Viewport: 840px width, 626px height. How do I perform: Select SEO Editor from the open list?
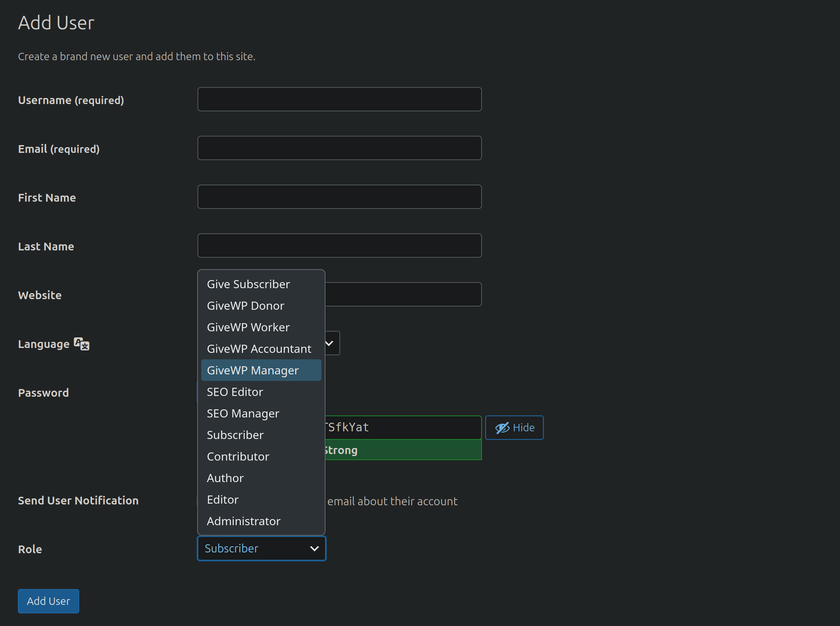pos(234,391)
